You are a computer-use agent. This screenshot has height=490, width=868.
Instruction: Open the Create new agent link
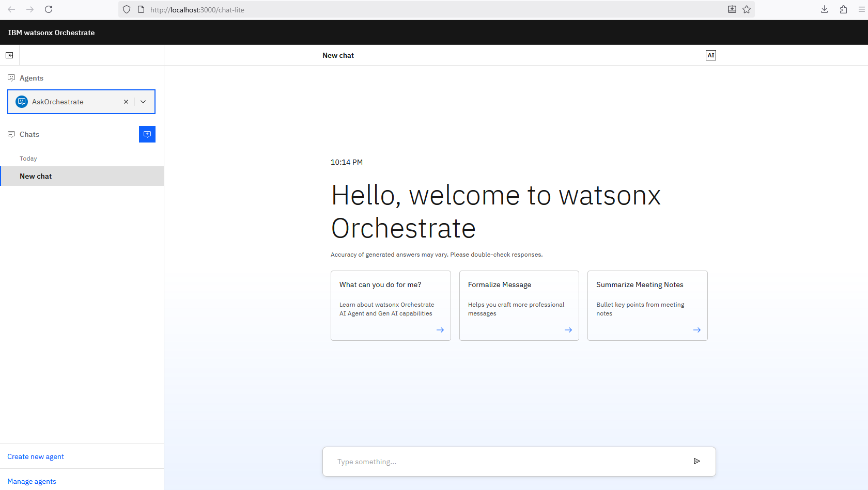(x=36, y=456)
